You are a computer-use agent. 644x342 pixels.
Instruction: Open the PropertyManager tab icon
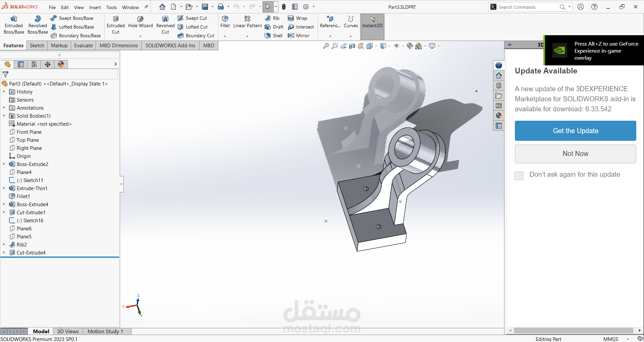point(21,64)
